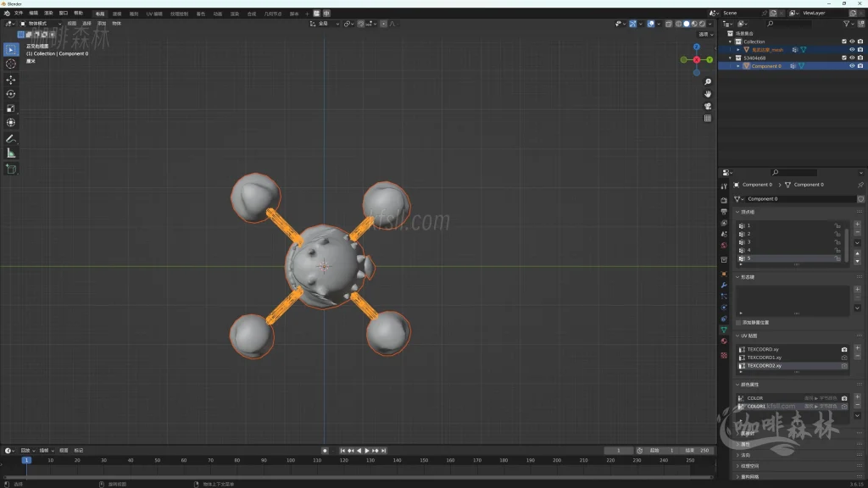This screenshot has height=488, width=868.
Task: Switch to the UV 编辑 workspace tab
Action: (155, 14)
